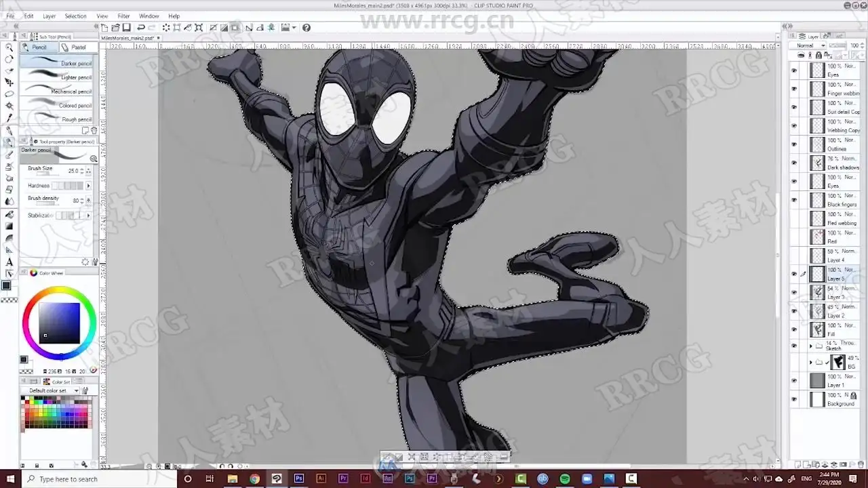Screen dimensions: 868x488
Task: Hide the Dark shadows layer
Action: [794, 163]
